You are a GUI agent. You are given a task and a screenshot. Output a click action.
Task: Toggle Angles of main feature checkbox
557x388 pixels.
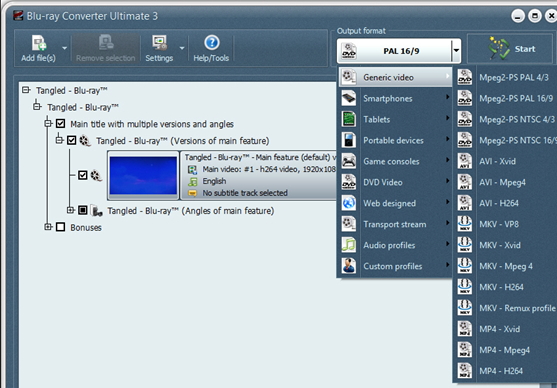pyautogui.click(x=83, y=210)
